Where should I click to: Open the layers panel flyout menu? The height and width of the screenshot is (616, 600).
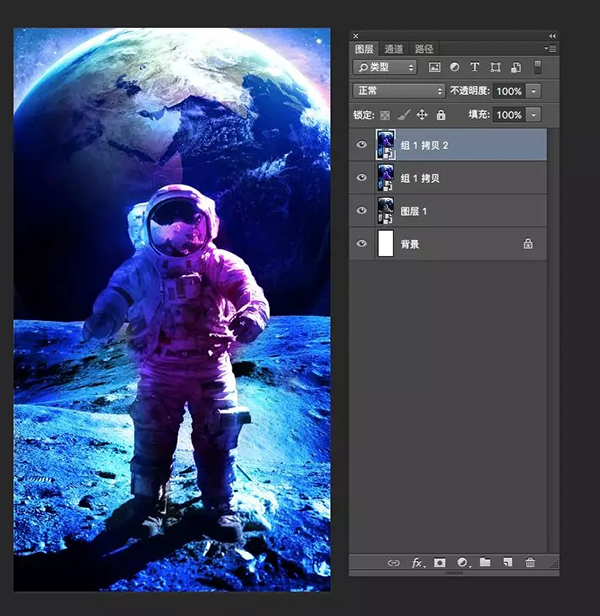[x=550, y=48]
